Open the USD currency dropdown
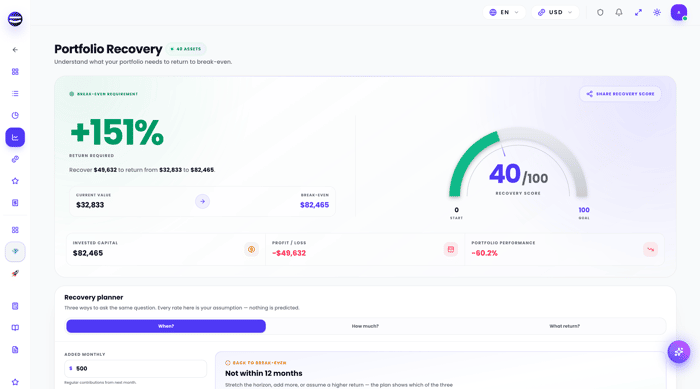 click(555, 13)
